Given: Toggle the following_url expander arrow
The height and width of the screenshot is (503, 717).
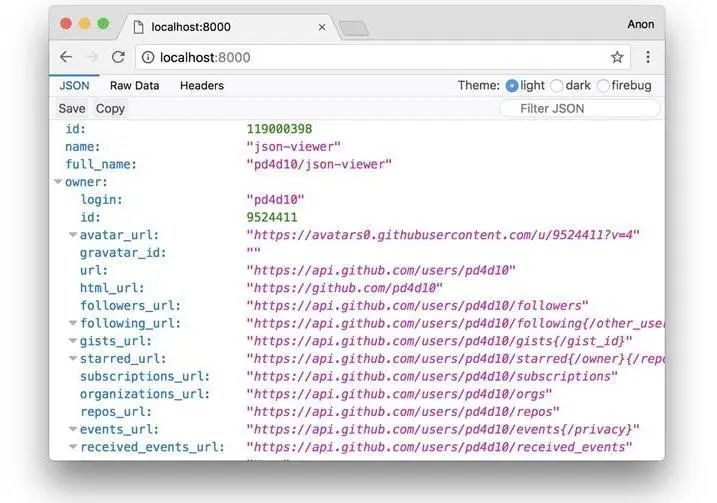Looking at the screenshot, I should pos(73,323).
